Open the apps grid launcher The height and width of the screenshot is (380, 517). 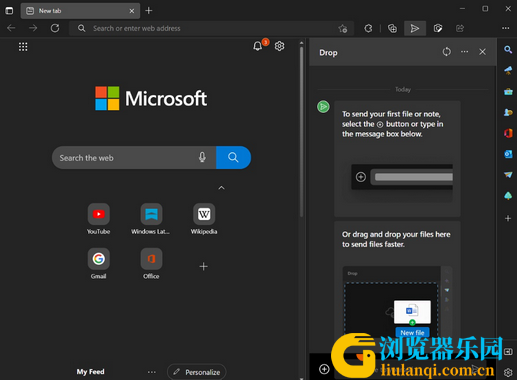click(x=23, y=47)
